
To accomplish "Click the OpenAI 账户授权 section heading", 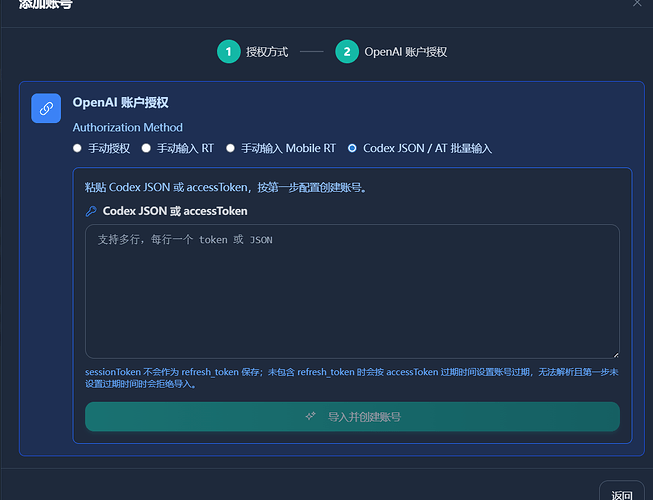I will 120,102.
